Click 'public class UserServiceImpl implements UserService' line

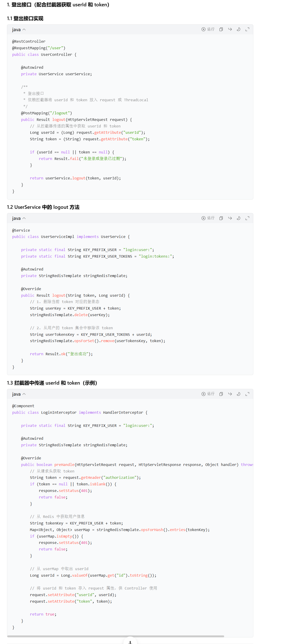point(71,237)
